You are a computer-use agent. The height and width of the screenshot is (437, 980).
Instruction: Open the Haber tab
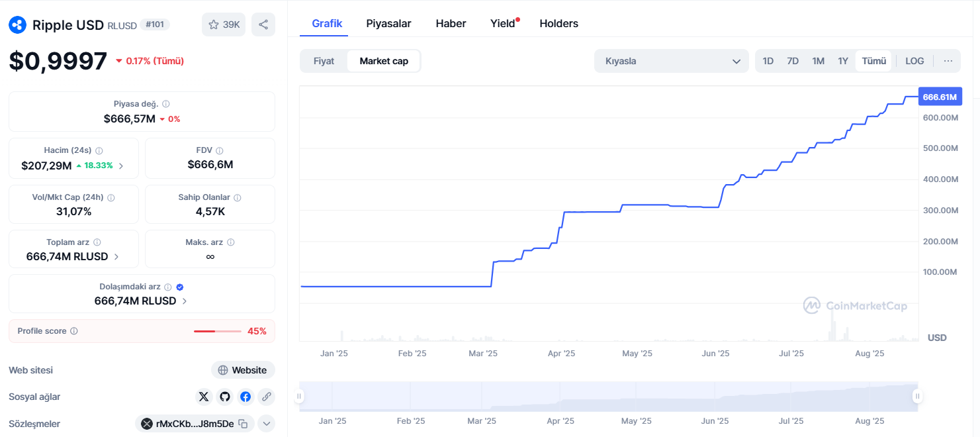click(x=451, y=23)
